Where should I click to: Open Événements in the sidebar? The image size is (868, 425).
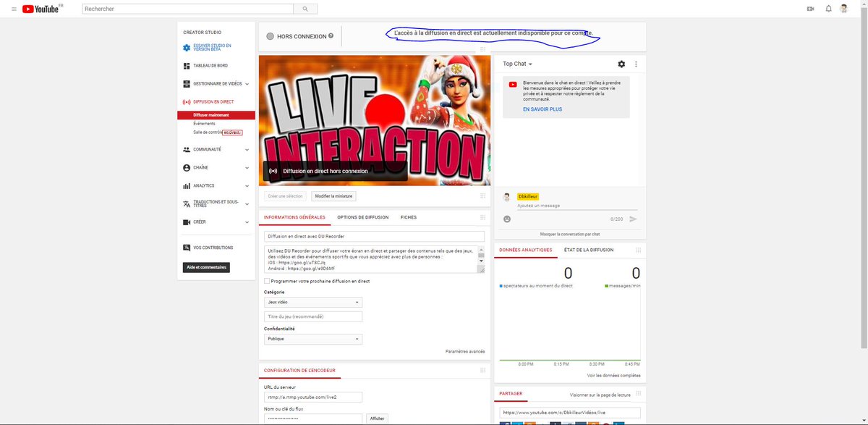[204, 124]
